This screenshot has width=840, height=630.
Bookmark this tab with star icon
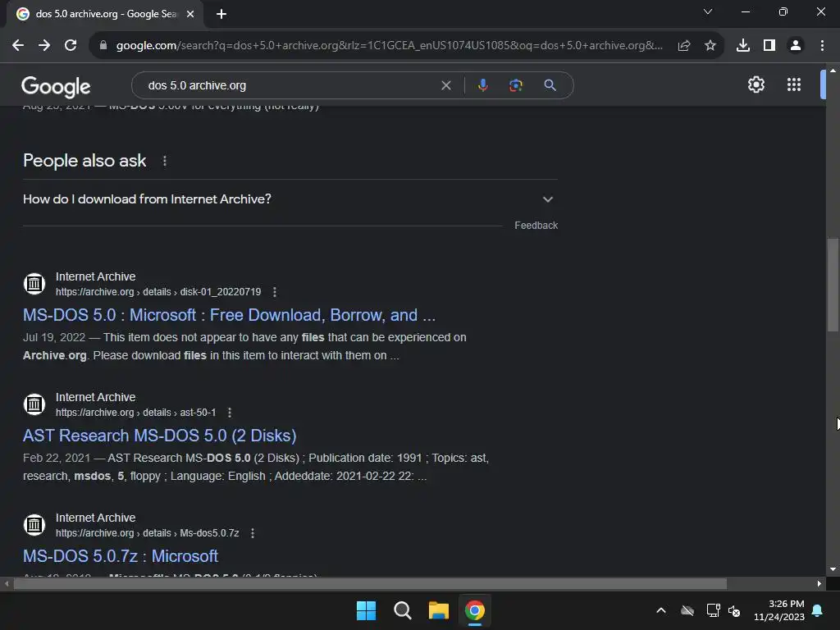tap(710, 46)
